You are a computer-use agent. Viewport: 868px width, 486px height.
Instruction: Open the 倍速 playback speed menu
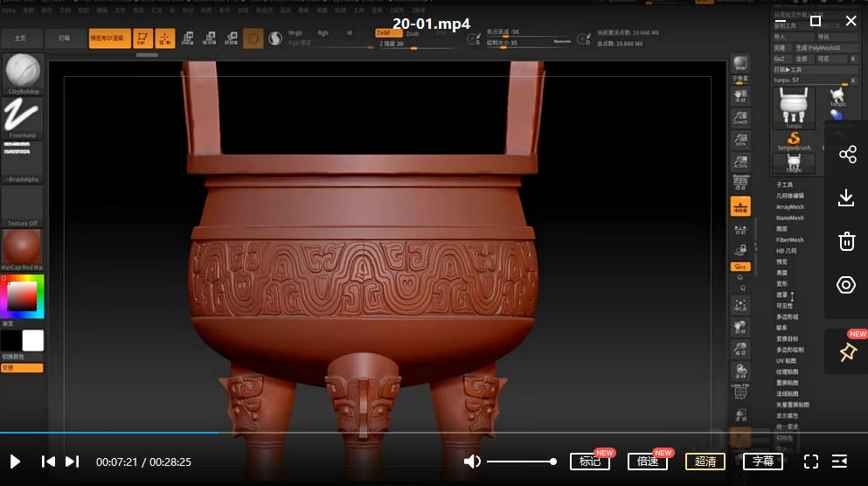(647, 462)
